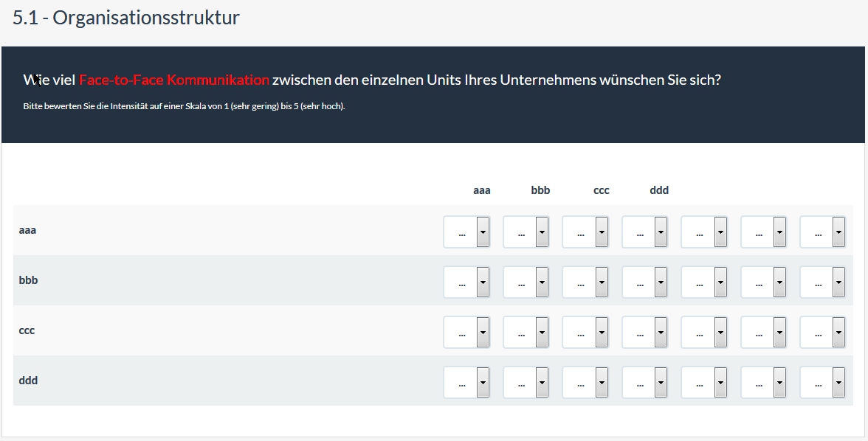The width and height of the screenshot is (868, 441).
Task: Open the aaa row, ddd column dropdown
Action: tap(644, 232)
